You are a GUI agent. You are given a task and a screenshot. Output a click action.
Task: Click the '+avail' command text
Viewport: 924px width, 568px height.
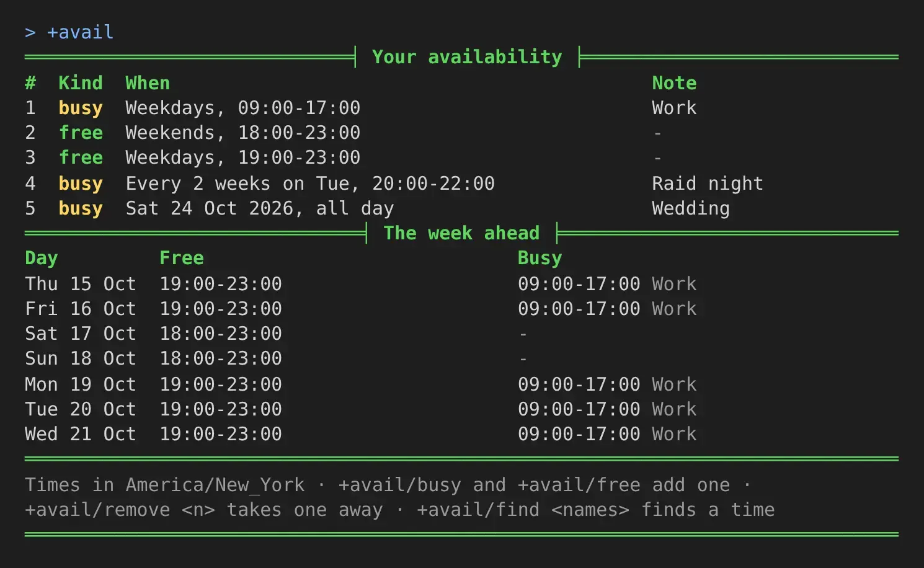tap(81, 32)
